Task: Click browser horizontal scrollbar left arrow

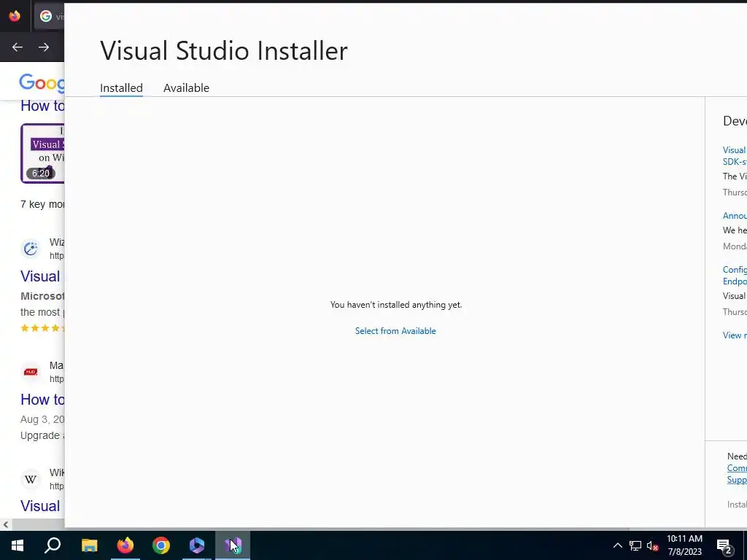Action: [x=5, y=524]
